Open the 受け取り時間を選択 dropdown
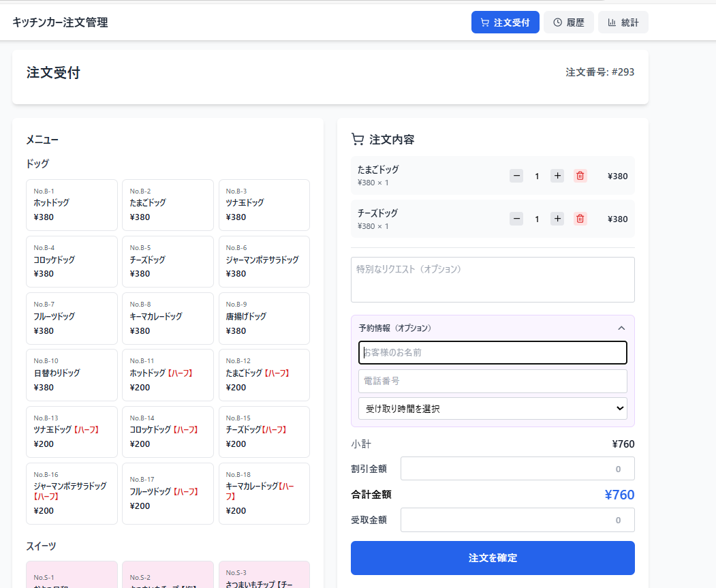The width and height of the screenshot is (716, 588). (492, 409)
